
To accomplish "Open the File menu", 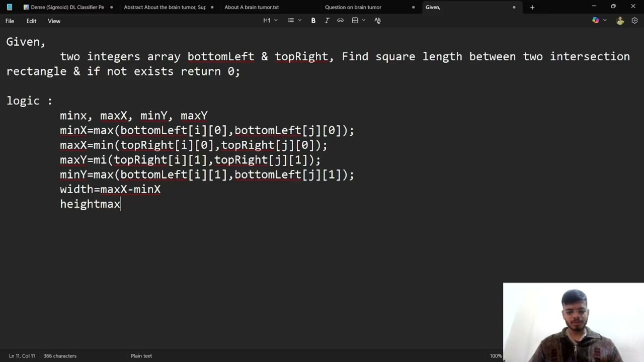I will pos(10,21).
